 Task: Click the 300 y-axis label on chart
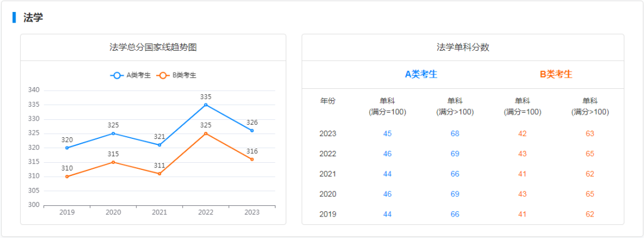[x=33, y=205]
